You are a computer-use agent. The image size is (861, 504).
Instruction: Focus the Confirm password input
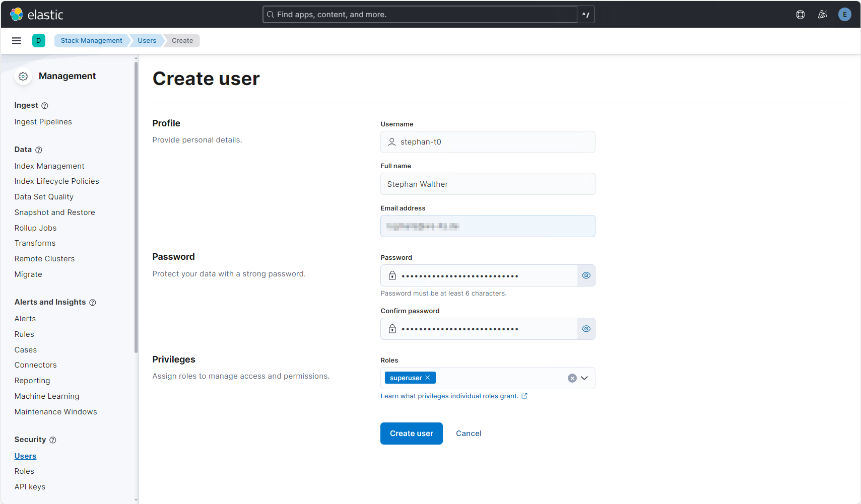pos(479,329)
